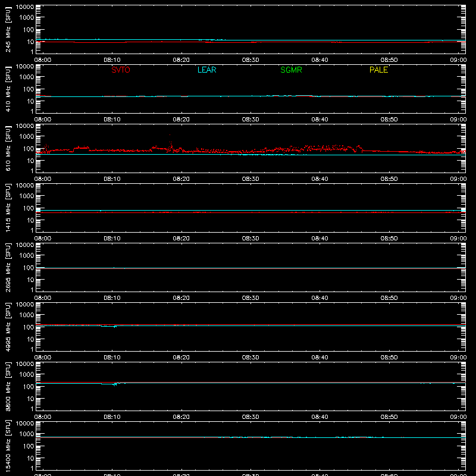
Task: Click 08:00 time label below 245 MHz plot
Action: 43,60
